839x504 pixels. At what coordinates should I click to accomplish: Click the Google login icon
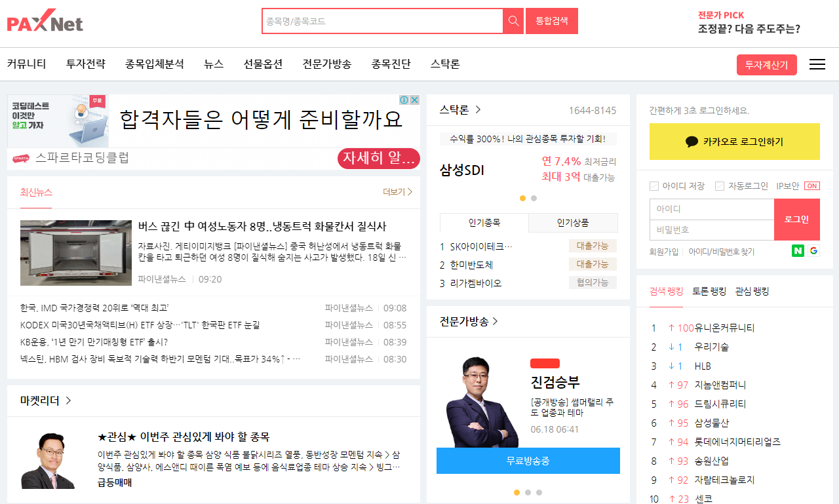(813, 250)
